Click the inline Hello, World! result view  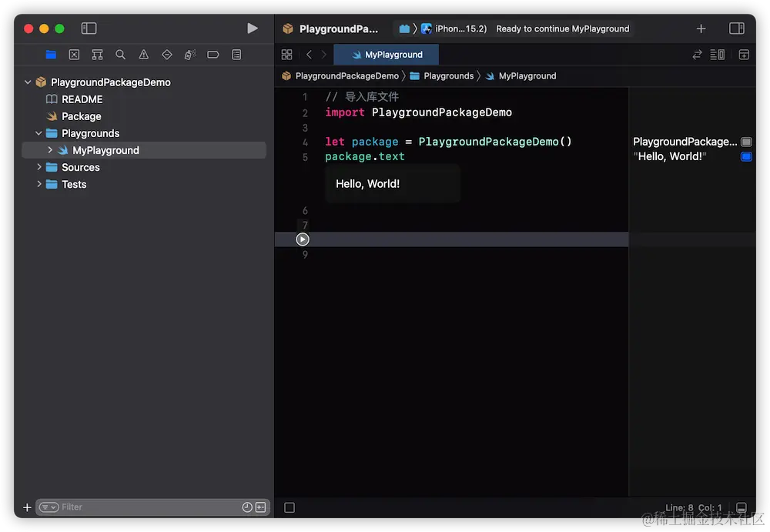click(393, 183)
